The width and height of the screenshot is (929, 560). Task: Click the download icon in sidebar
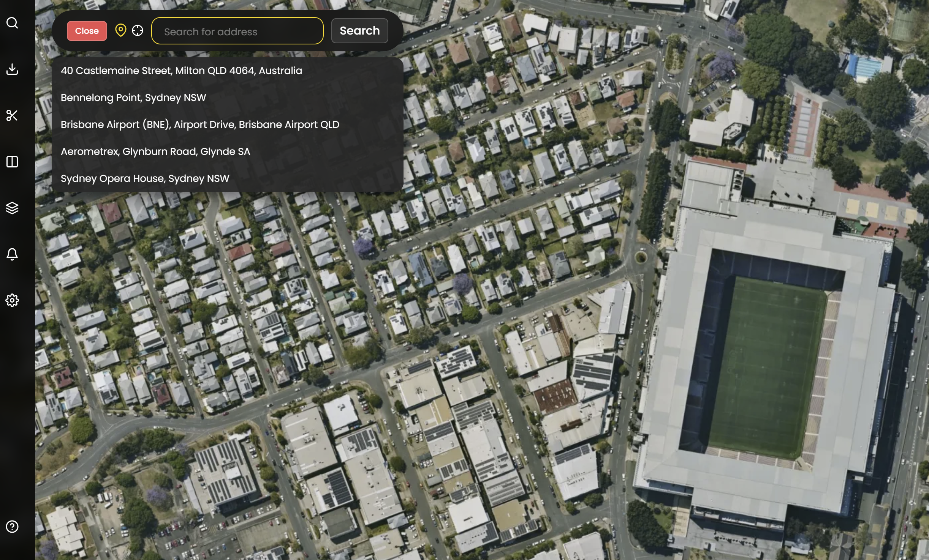point(12,69)
